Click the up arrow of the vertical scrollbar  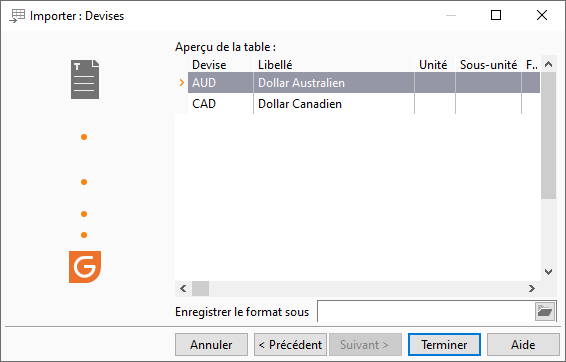click(548, 65)
